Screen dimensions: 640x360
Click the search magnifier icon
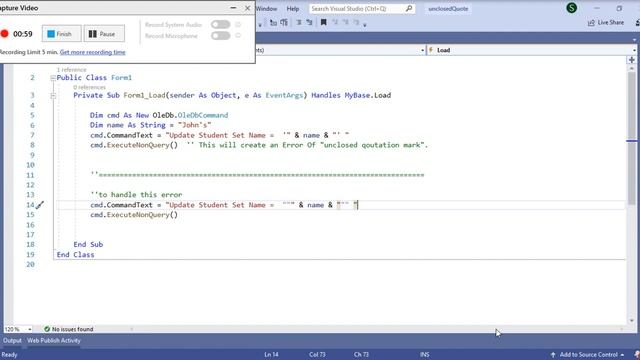click(409, 8)
